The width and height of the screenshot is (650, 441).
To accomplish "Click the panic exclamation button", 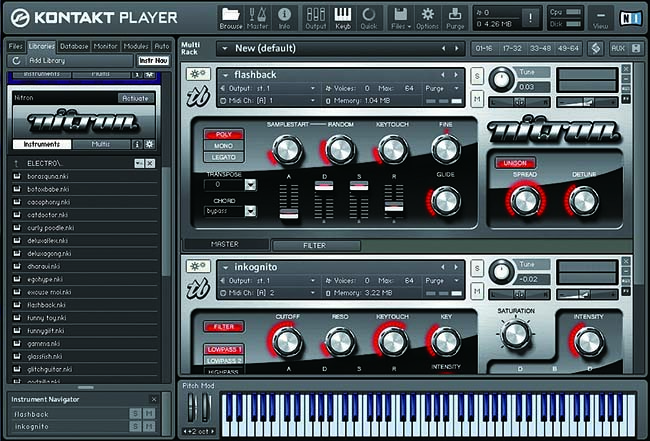I will tap(530, 18).
